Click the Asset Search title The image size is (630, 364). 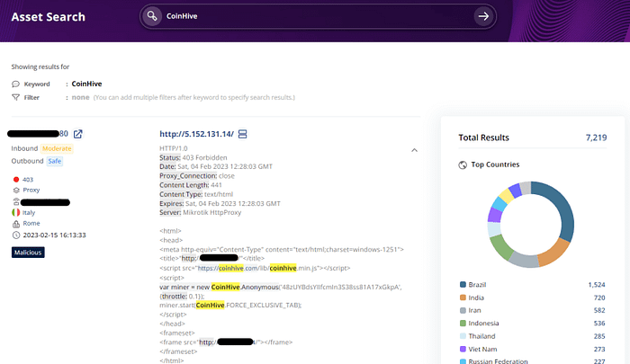coord(49,17)
